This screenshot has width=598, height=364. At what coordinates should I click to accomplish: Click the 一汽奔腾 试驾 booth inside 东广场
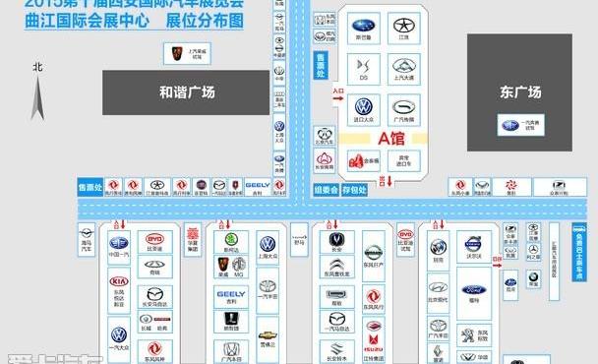(x=520, y=124)
